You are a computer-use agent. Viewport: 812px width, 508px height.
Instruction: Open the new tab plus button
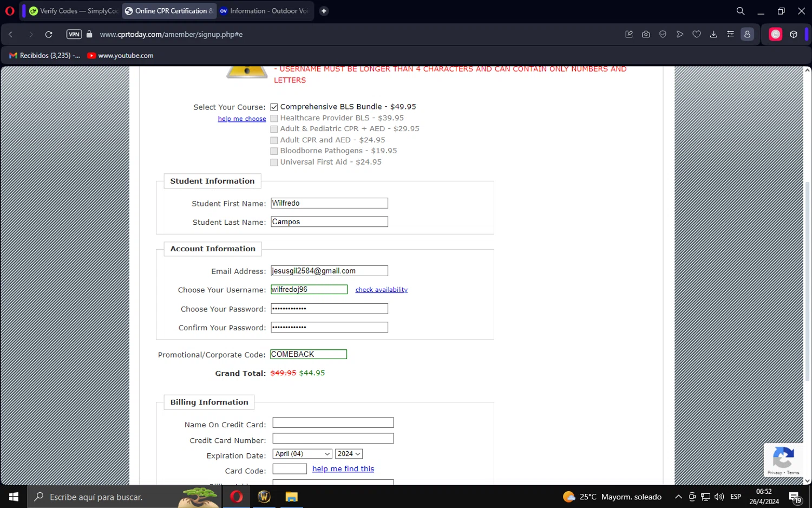[x=324, y=11]
